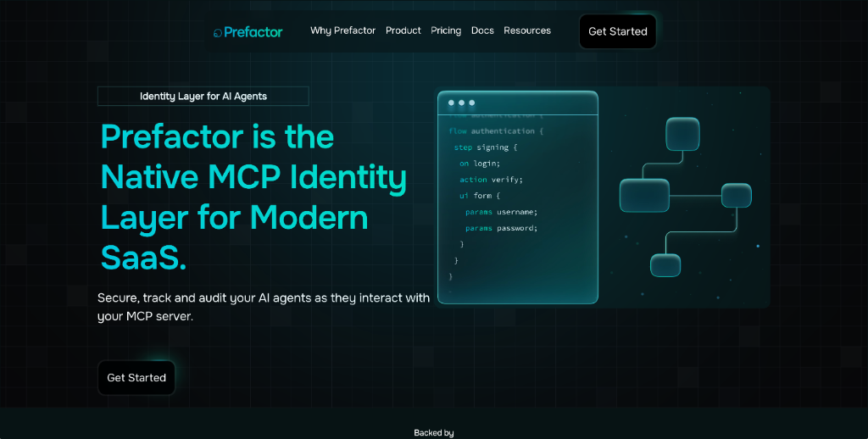Click the code line 'step signing {'
Image resolution: width=868 pixels, height=439 pixels.
486,147
